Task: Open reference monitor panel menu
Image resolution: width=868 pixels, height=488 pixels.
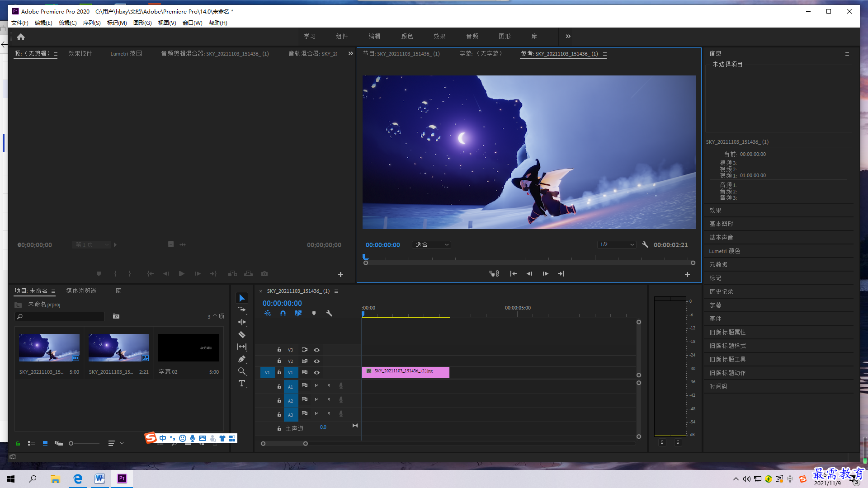Action: 604,54
